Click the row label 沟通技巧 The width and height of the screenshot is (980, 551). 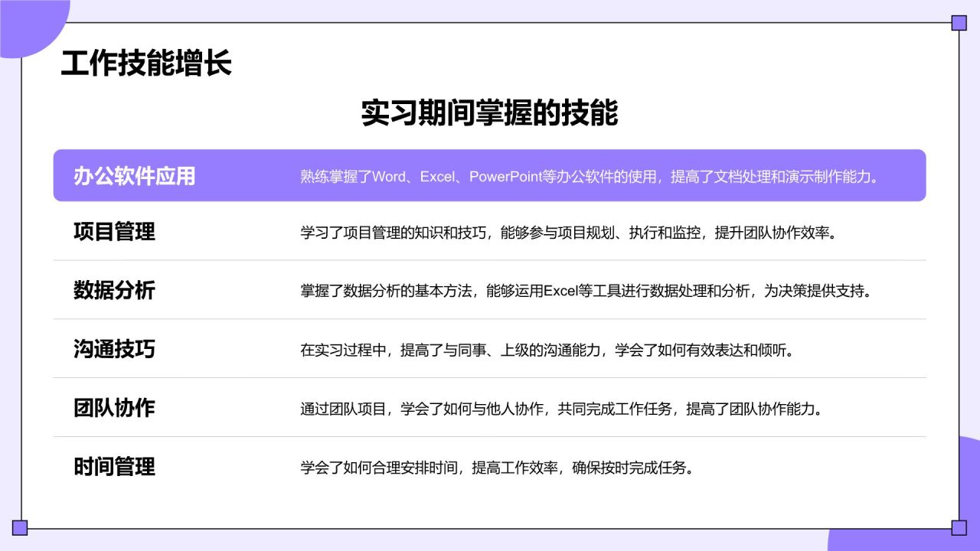click(x=114, y=350)
